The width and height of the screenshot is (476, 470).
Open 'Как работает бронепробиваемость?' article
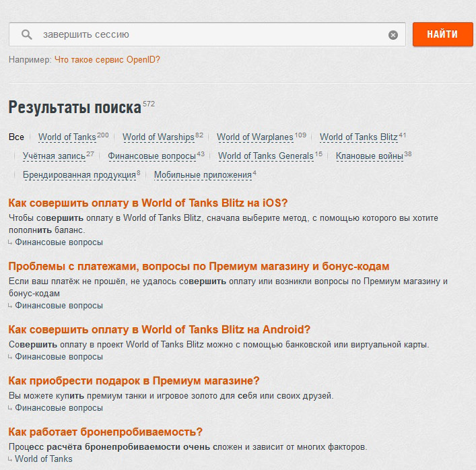pos(105,432)
